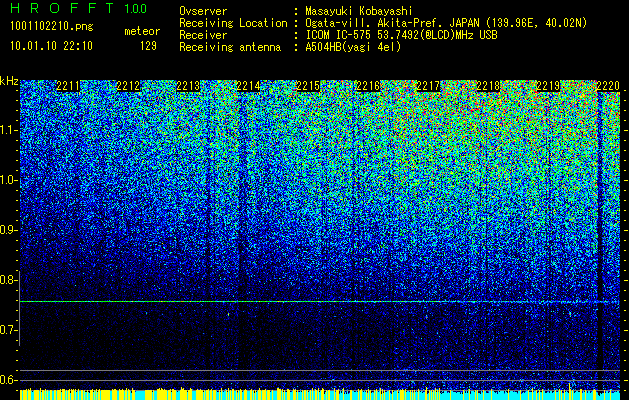Click the 2216 time marker
Screen dimensions: 629x400
[368, 86]
